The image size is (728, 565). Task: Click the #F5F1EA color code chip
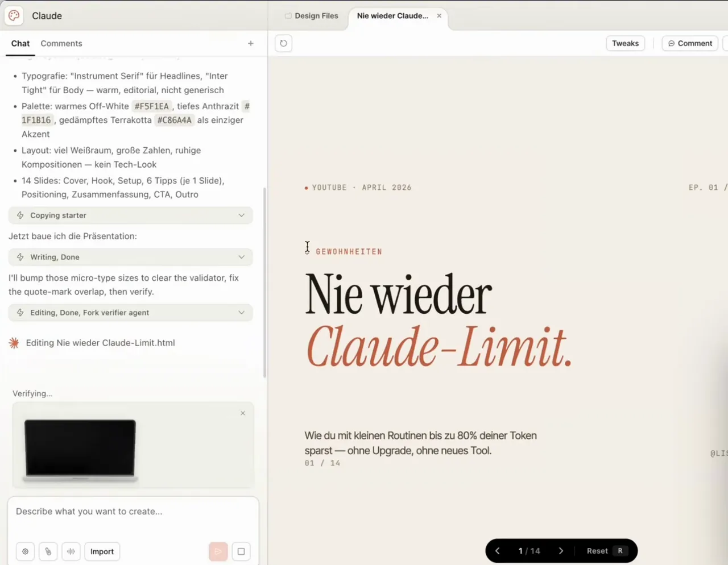[152, 106]
